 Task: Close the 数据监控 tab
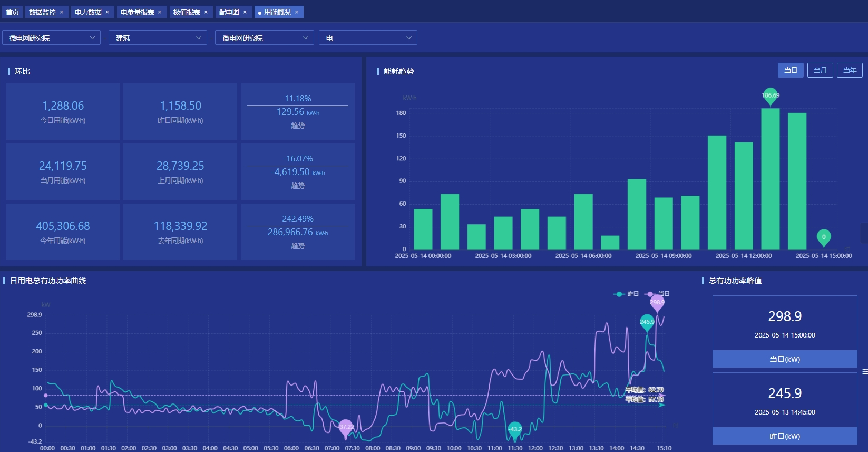[61, 12]
